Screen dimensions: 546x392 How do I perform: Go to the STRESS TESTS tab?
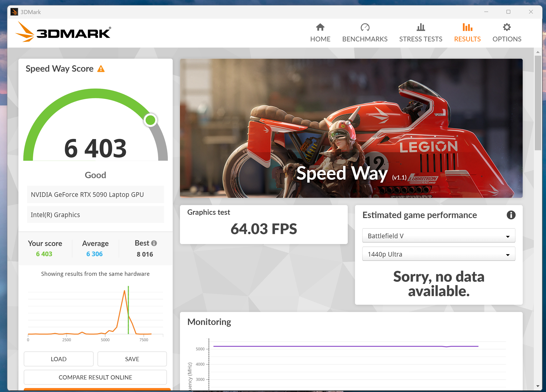click(421, 33)
